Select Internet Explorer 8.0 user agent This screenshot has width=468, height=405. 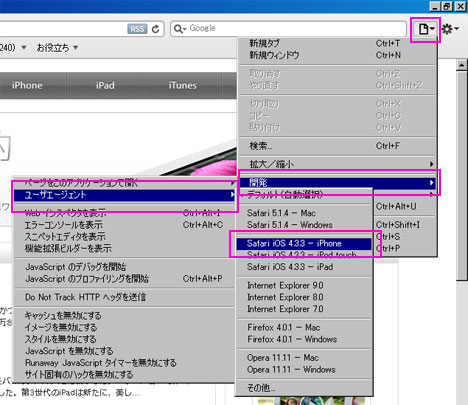tap(304, 297)
